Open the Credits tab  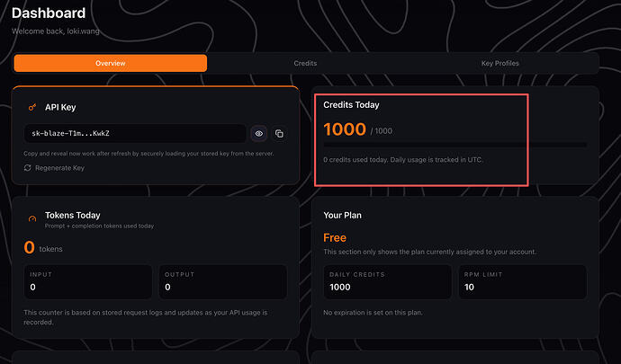click(305, 64)
